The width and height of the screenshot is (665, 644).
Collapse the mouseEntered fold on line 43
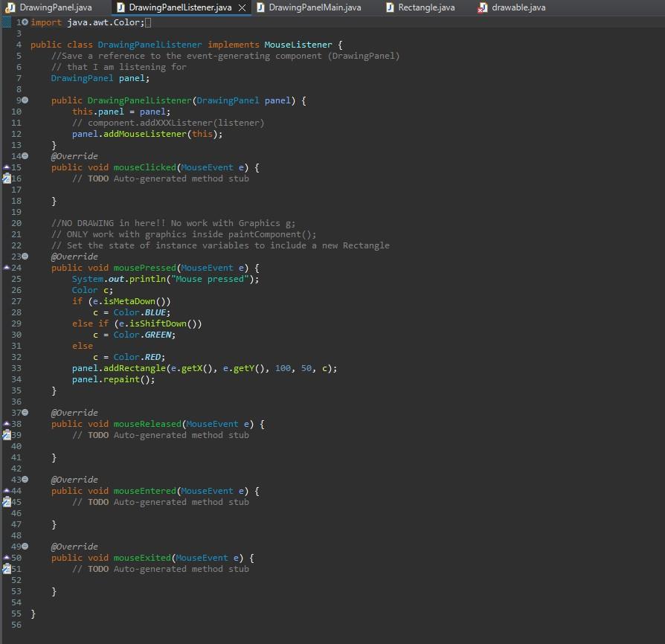pyautogui.click(x=25, y=479)
